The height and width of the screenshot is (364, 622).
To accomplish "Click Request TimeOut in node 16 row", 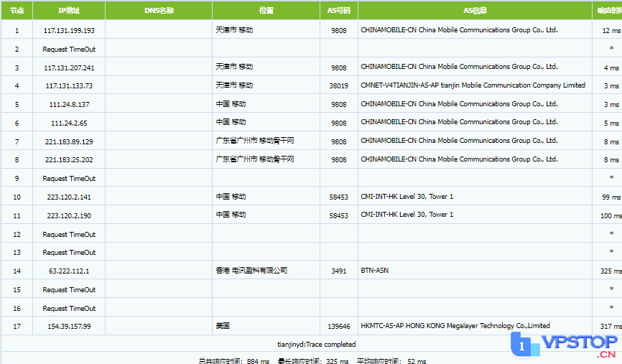I will tap(69, 308).
